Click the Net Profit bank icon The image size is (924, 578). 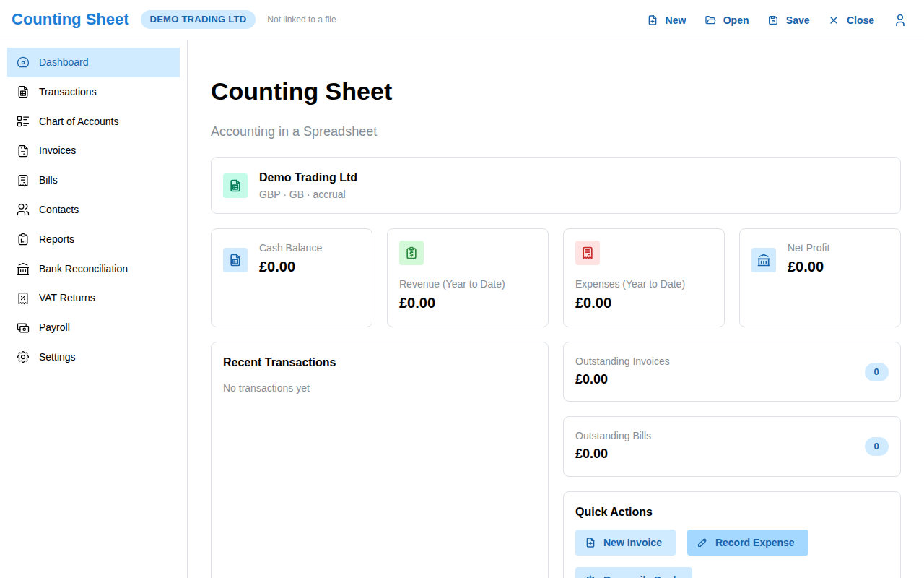[x=764, y=260]
